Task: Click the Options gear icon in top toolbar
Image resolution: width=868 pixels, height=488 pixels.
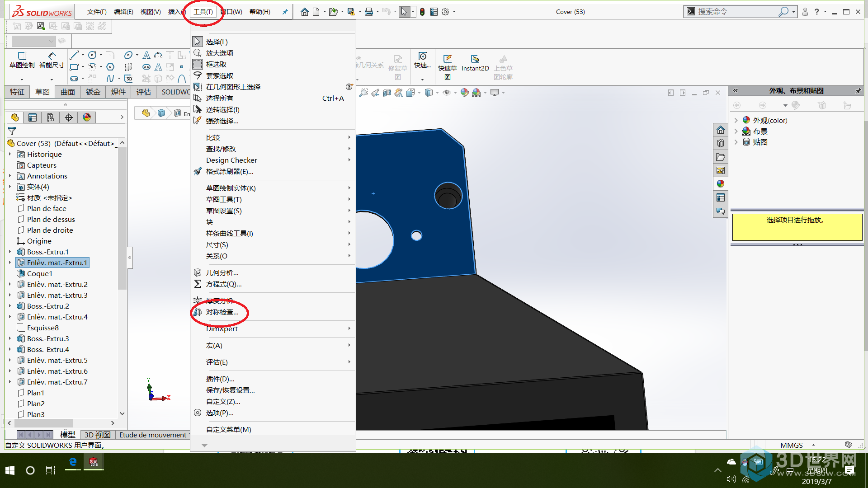Action: 445,12
